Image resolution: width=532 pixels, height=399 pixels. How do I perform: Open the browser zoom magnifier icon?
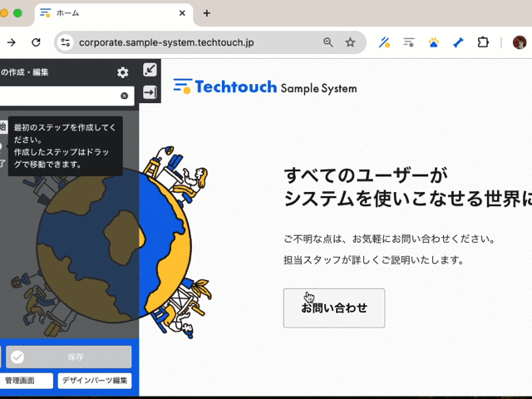coord(328,42)
